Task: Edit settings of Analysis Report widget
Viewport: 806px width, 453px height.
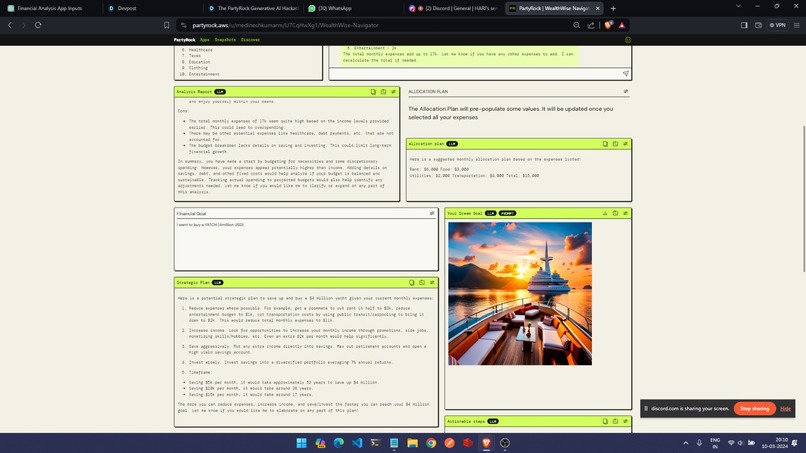Action: (394, 92)
